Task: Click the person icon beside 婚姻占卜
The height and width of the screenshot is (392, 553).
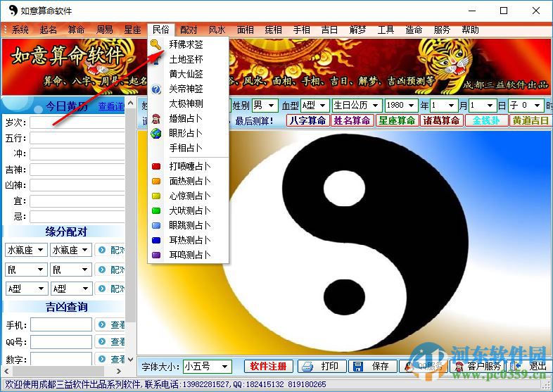Action: pyautogui.click(x=156, y=118)
